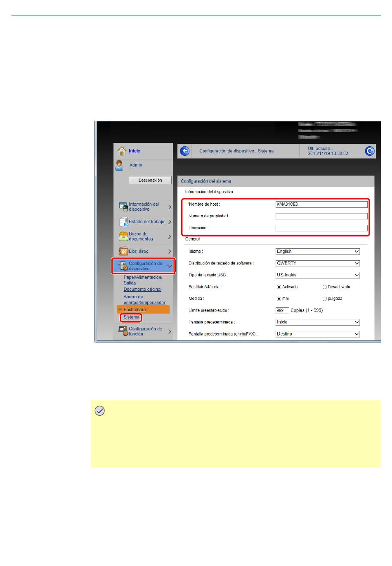Click the Configuración de función icon
392x566 pixels.
[123, 331]
